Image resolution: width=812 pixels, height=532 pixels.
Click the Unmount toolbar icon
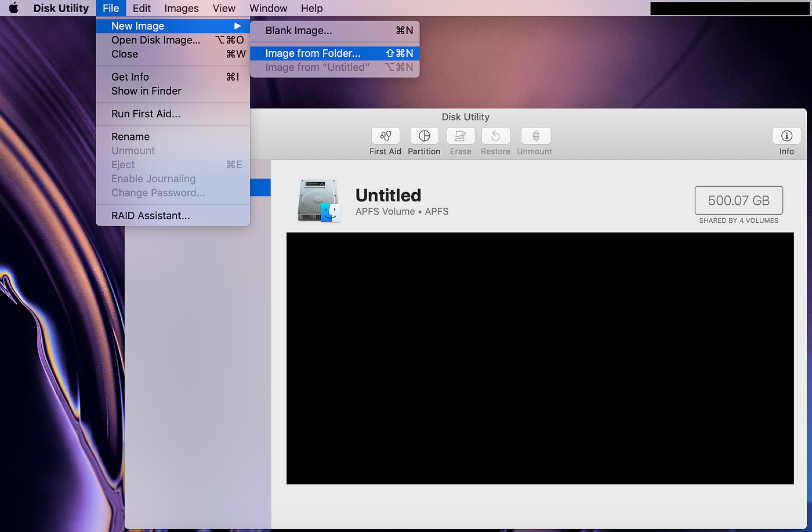click(x=536, y=136)
